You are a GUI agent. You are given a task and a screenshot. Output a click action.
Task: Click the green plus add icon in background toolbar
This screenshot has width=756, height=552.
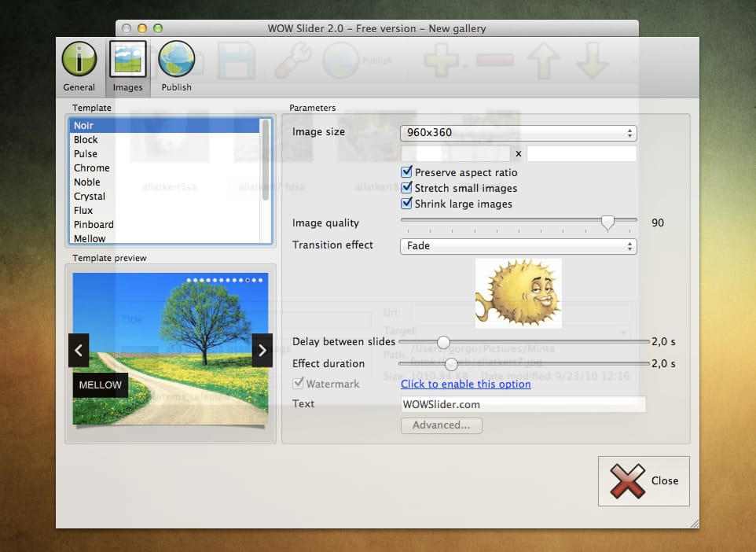point(441,61)
